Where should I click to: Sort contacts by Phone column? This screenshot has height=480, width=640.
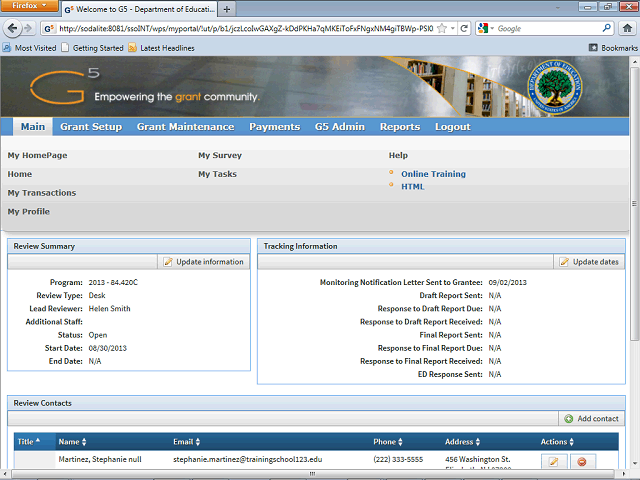point(388,442)
